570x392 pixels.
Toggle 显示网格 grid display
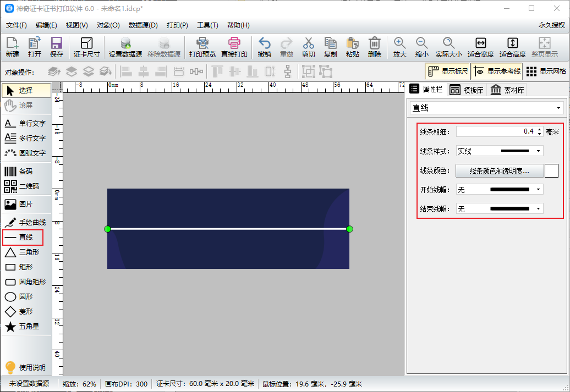click(x=546, y=71)
